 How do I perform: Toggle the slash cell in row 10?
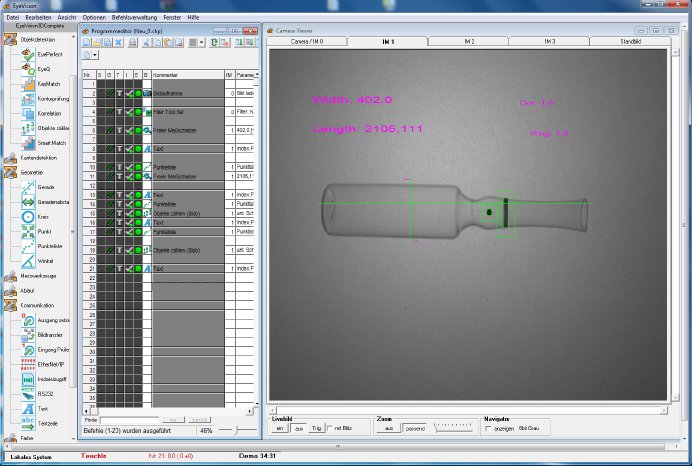(x=110, y=167)
